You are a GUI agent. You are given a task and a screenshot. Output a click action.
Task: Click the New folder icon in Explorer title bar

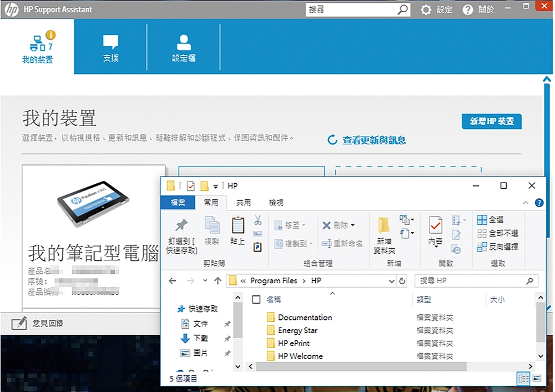tap(204, 186)
